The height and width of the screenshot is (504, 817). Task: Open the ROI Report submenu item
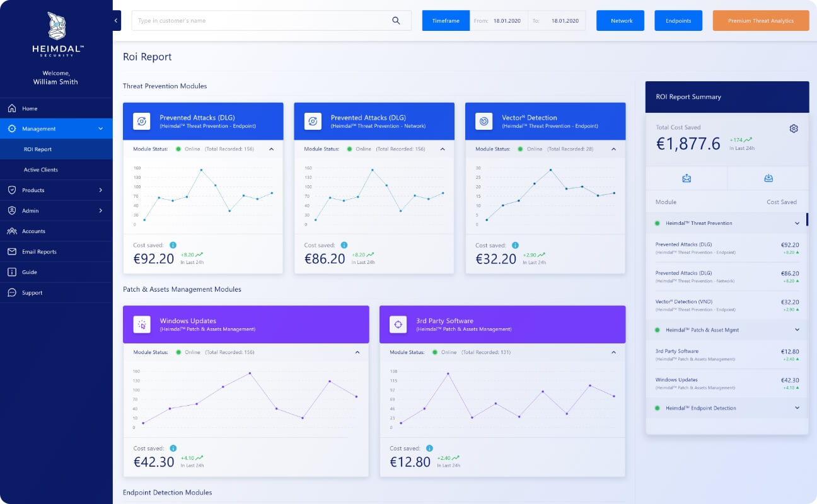click(x=56, y=149)
